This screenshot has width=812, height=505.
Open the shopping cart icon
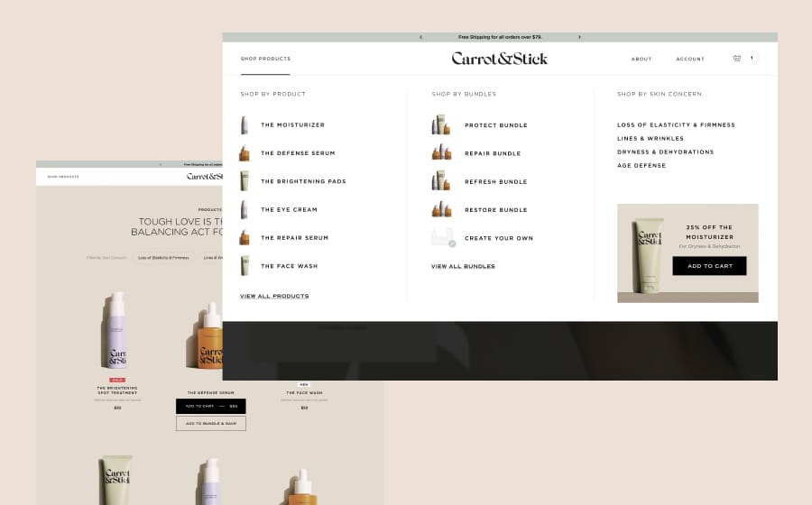tap(737, 59)
